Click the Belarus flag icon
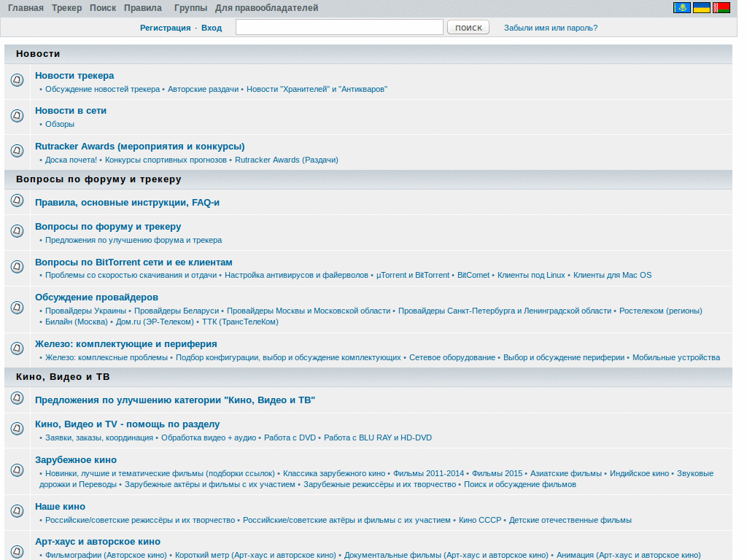The width and height of the screenshot is (747, 560). (721, 7)
